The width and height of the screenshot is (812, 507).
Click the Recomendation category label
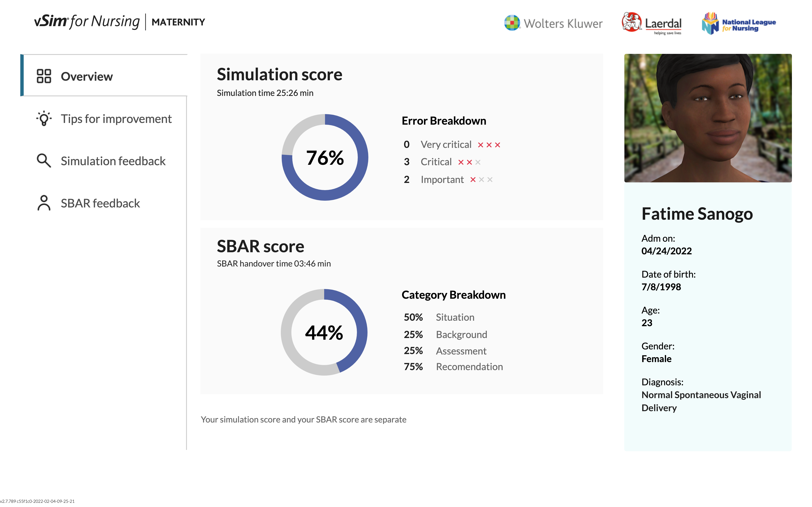[469, 367]
